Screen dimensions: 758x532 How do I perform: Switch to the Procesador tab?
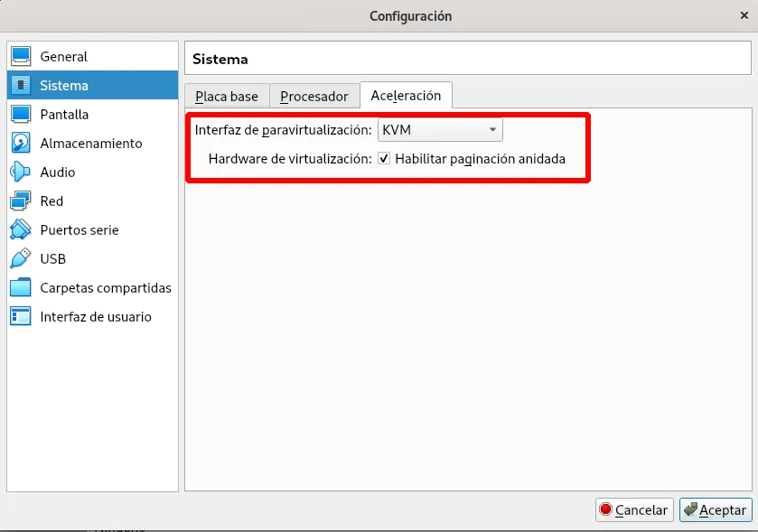coord(313,97)
